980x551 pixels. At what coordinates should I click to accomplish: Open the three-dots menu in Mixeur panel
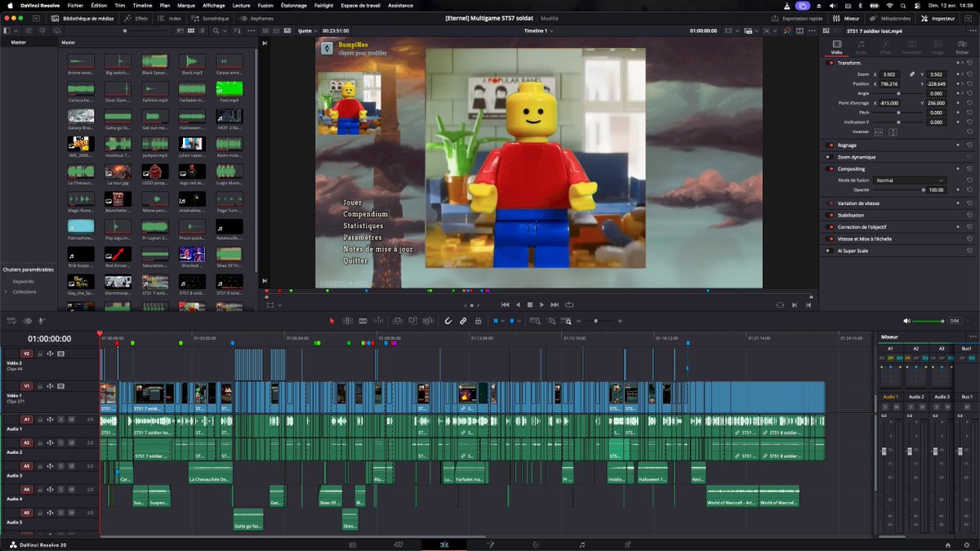(972, 336)
